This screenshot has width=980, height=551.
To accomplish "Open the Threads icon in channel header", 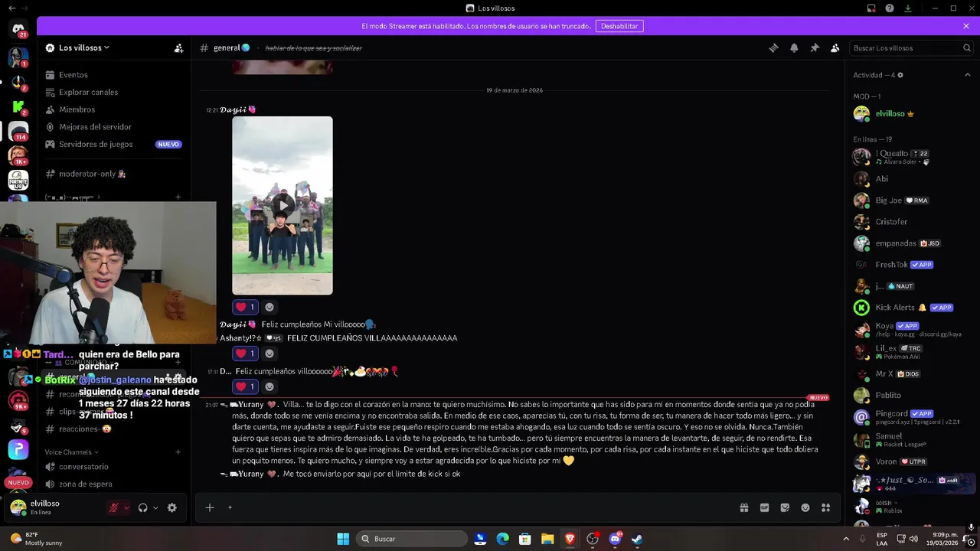I will click(773, 47).
